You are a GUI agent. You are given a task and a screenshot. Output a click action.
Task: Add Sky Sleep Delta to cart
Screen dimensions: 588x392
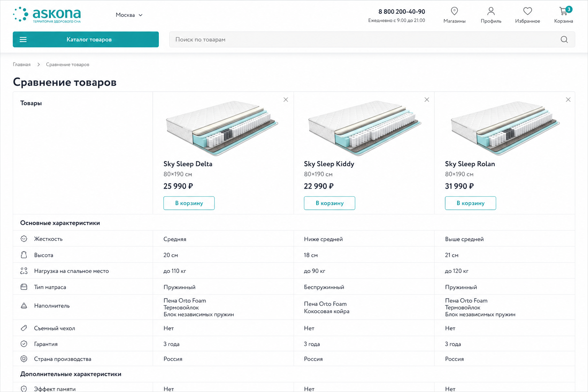189,203
